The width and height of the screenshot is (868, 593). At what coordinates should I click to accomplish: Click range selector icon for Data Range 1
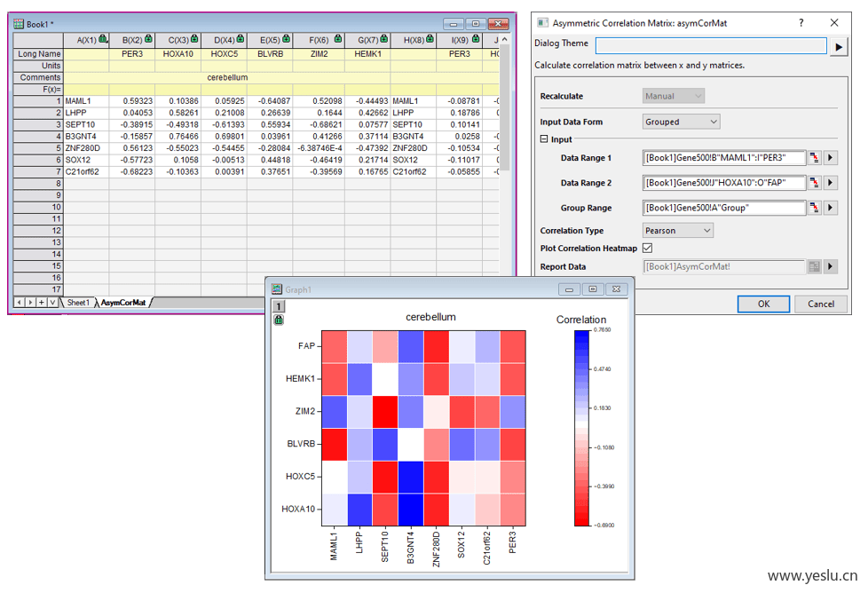(x=814, y=158)
